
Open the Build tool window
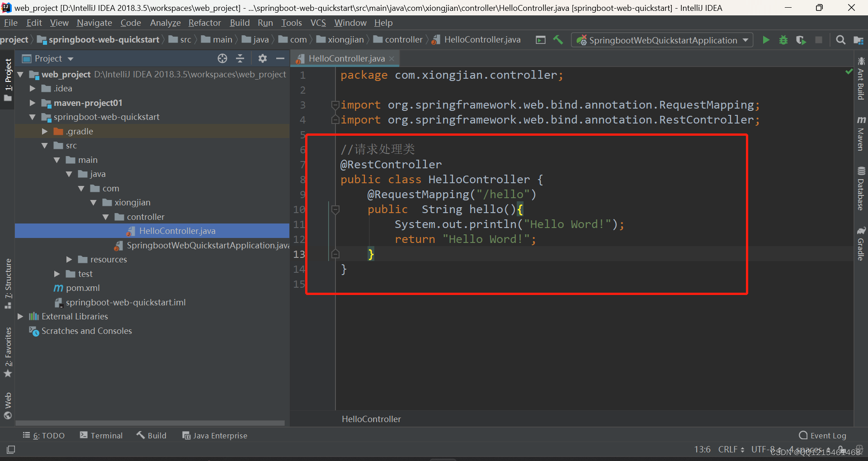(x=151, y=436)
